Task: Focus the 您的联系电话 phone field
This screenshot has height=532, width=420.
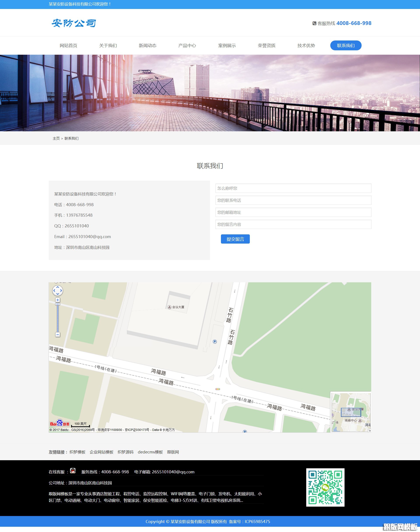Action: [x=293, y=200]
